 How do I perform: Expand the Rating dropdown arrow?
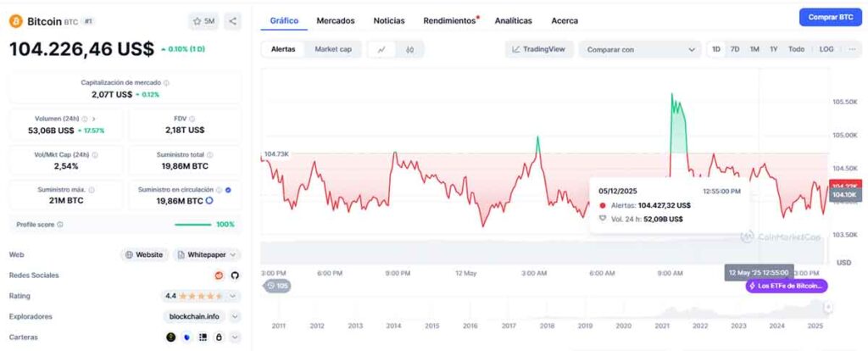click(x=233, y=296)
